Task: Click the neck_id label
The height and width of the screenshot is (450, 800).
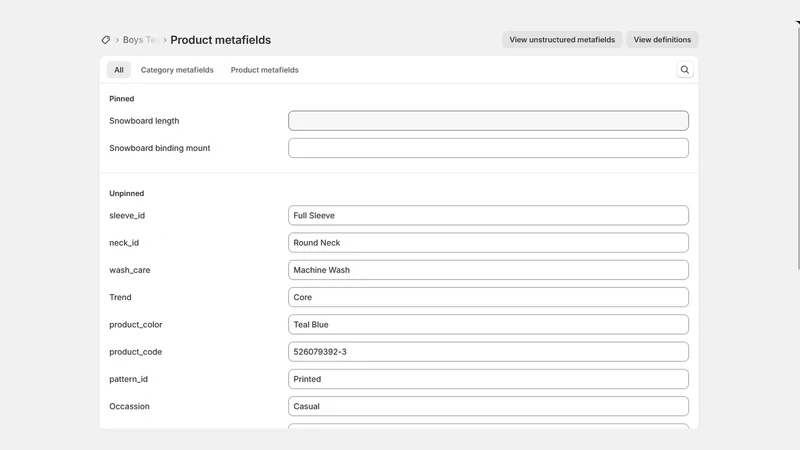Action: click(x=124, y=243)
